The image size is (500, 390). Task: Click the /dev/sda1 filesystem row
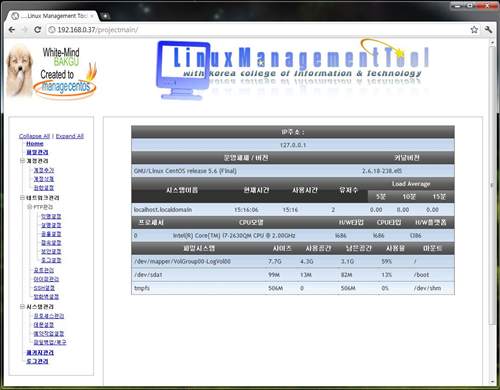(293, 275)
